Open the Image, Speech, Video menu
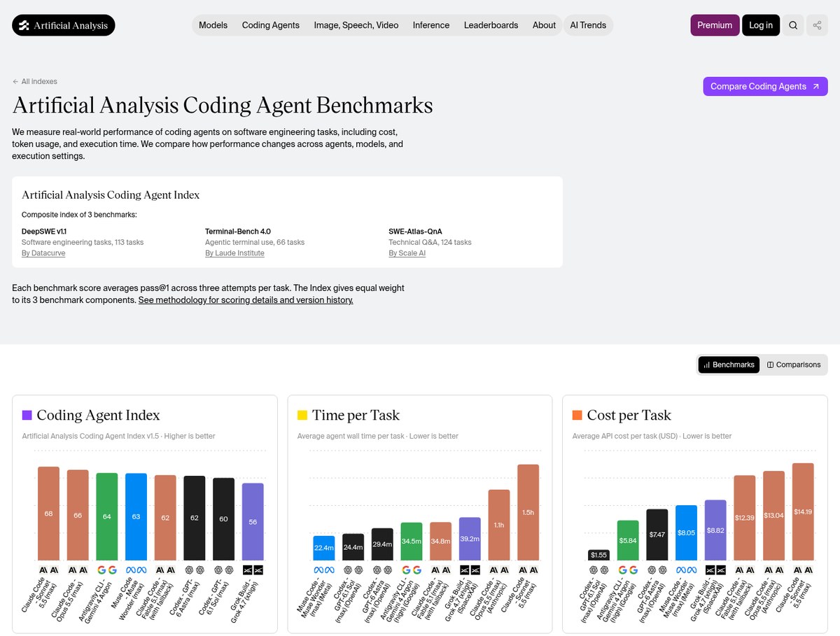 coord(356,25)
